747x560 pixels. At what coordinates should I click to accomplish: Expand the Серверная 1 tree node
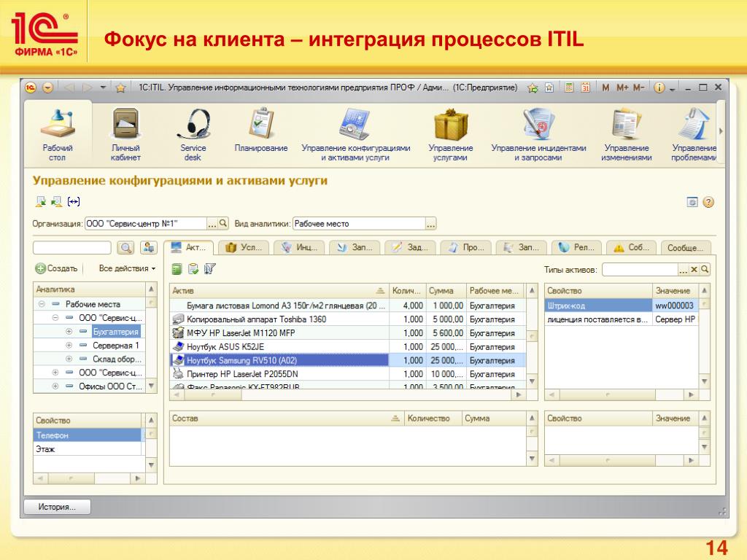pos(69,345)
